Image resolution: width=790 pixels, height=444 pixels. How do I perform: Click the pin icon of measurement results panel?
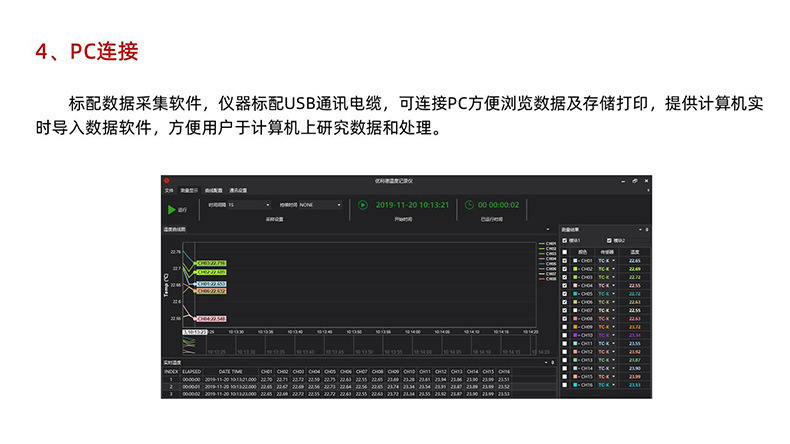647,230
